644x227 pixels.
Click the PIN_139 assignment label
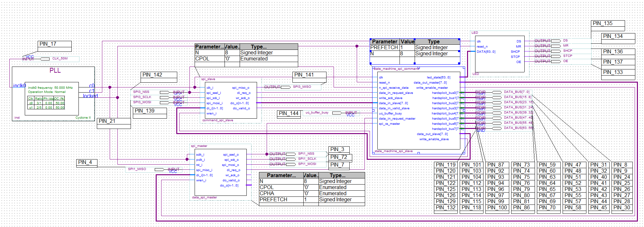coord(145,111)
